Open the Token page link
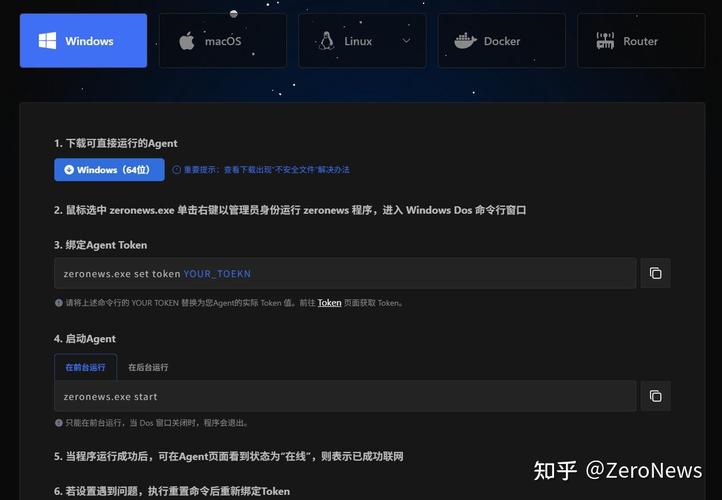Image resolution: width=722 pixels, height=500 pixels. coord(329,302)
